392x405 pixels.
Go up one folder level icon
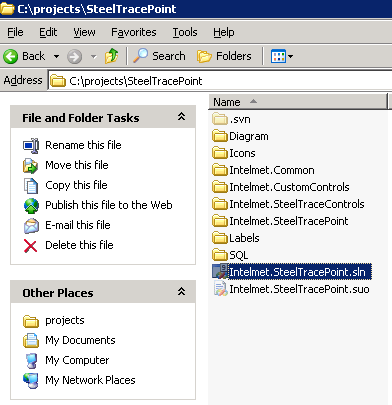(111, 56)
